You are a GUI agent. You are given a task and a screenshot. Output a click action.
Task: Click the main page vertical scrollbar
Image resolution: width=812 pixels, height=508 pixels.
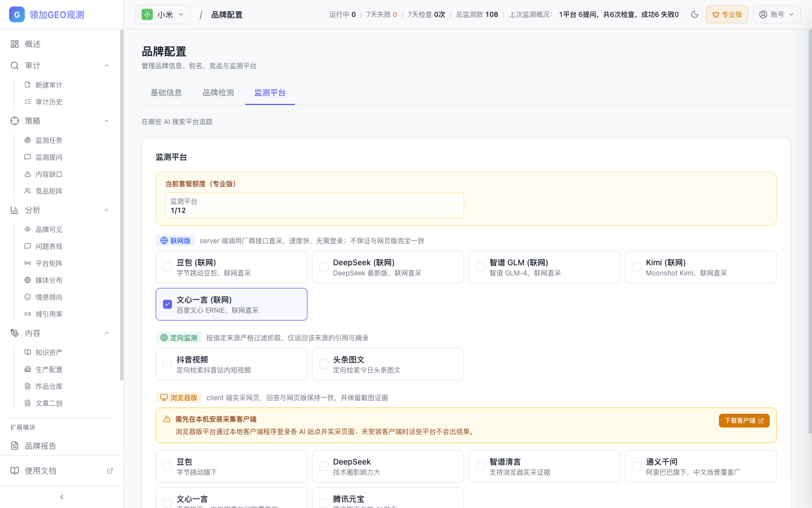pyautogui.click(x=810, y=231)
